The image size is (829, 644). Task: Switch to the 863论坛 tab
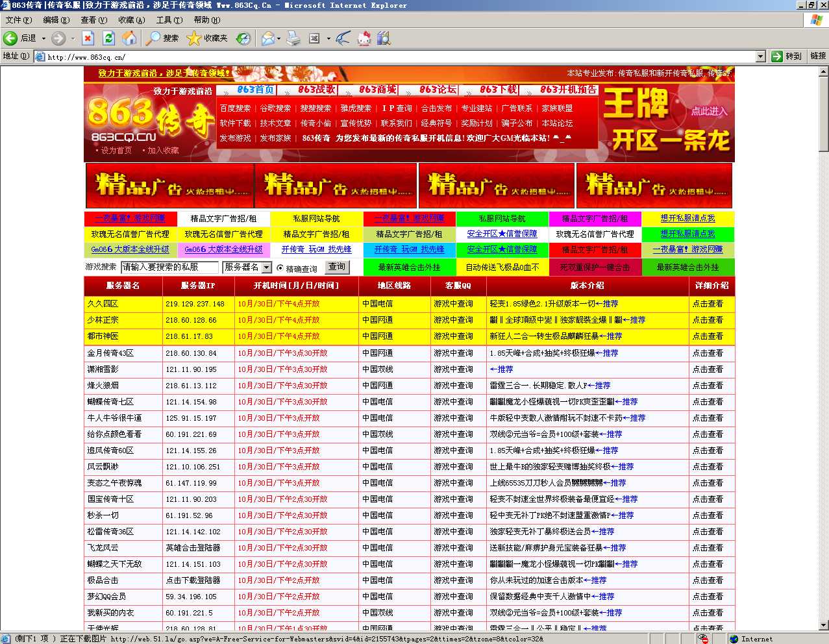tap(438, 90)
